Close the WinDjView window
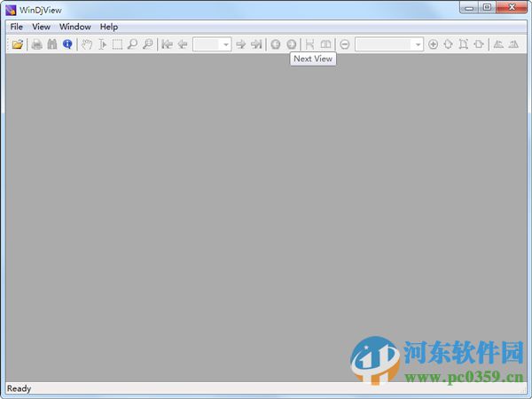Screen dimensions: 532x399 (512, 7)
